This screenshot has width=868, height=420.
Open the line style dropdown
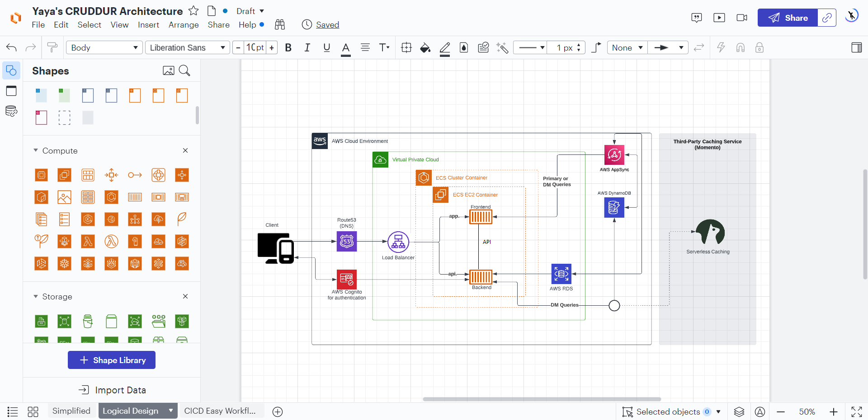pyautogui.click(x=531, y=47)
